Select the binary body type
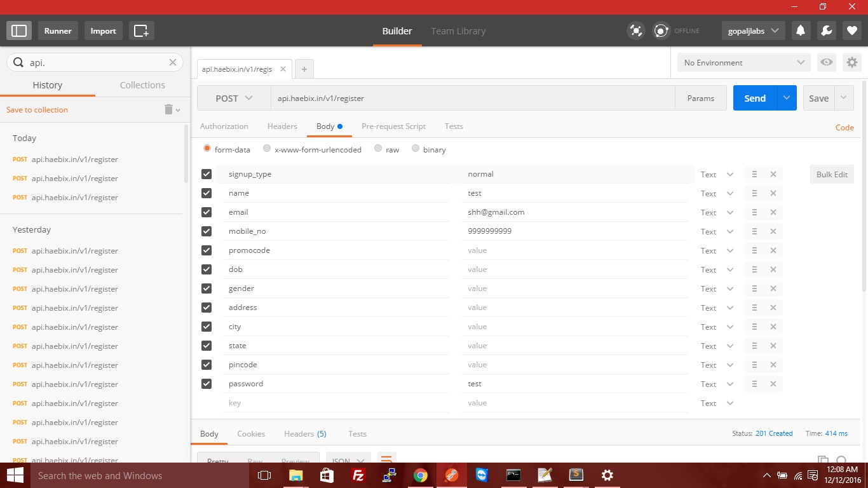The image size is (868, 488). click(x=416, y=149)
